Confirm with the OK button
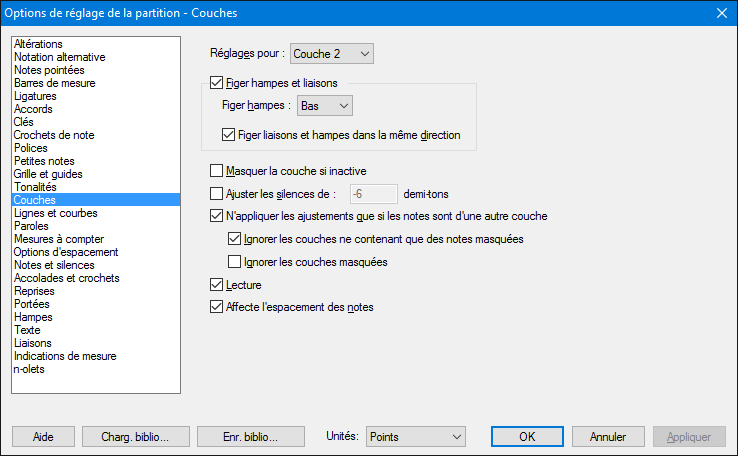The height and width of the screenshot is (456, 738). coord(527,437)
